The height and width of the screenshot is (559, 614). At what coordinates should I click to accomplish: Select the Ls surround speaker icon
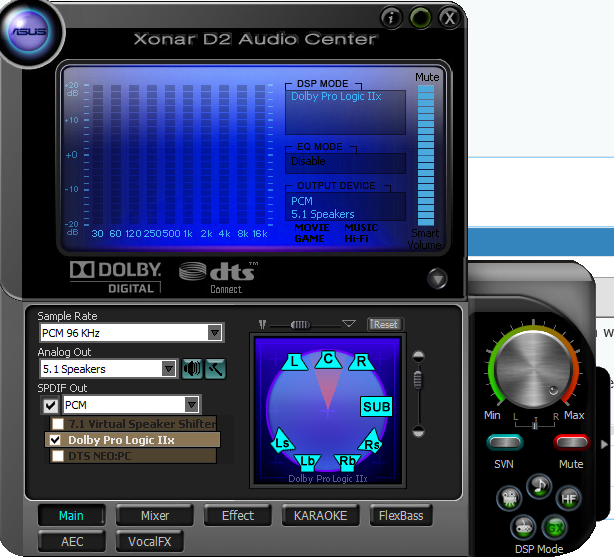[x=282, y=441]
